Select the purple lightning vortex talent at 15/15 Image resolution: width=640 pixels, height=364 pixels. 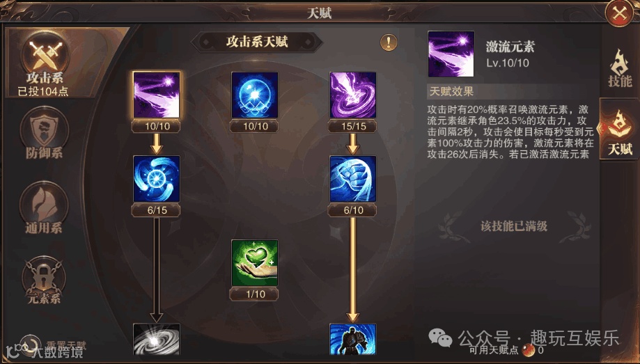point(352,95)
